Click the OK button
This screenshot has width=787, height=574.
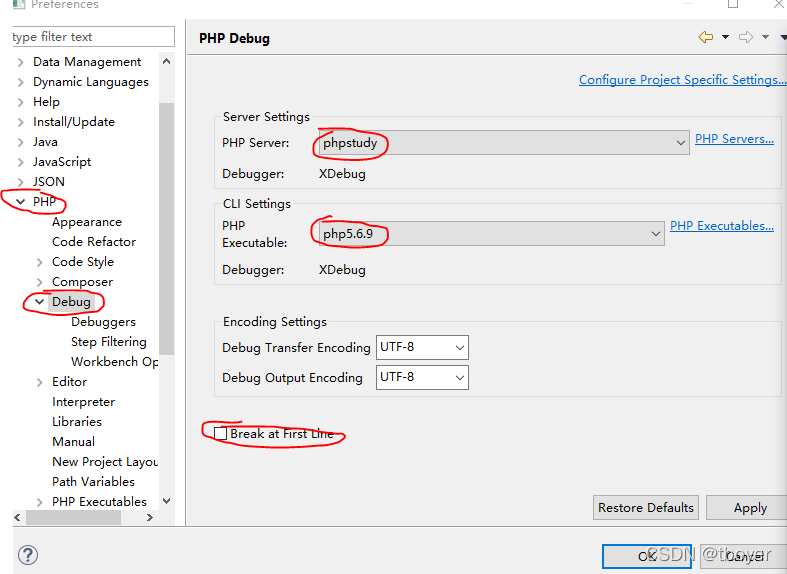click(647, 556)
